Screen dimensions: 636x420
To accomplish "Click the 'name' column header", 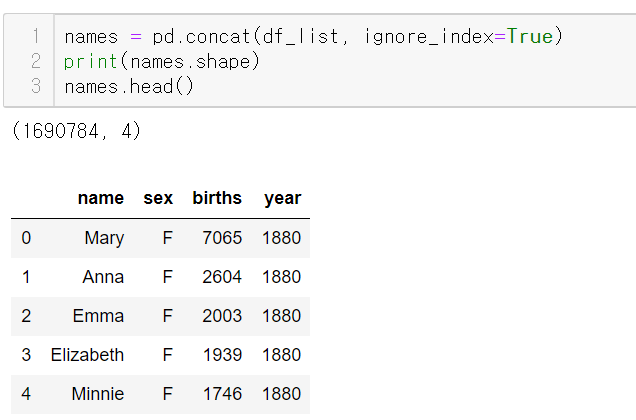I will click(101, 198).
